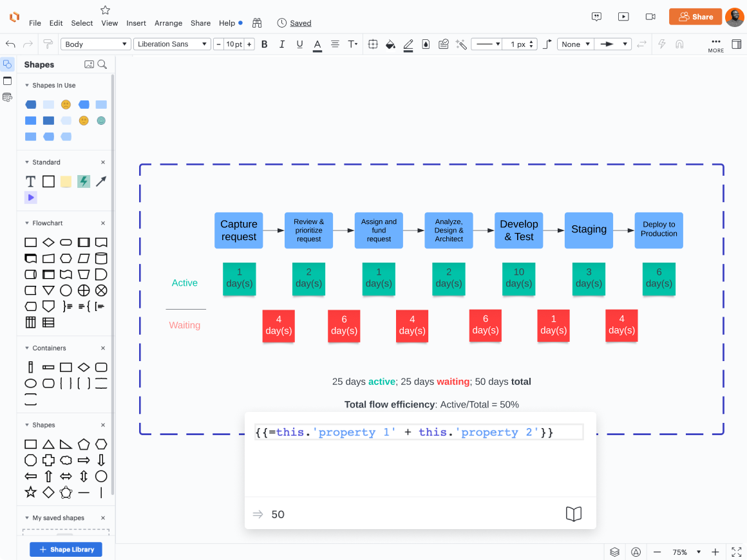747x560 pixels.
Task: Click the line color pencil icon
Action: pos(408,44)
